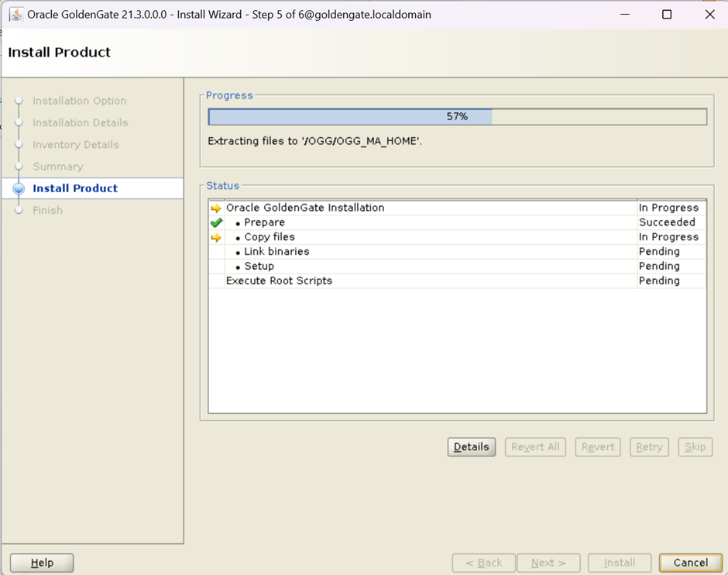
Task: Click the Skip button
Action: coord(695,447)
